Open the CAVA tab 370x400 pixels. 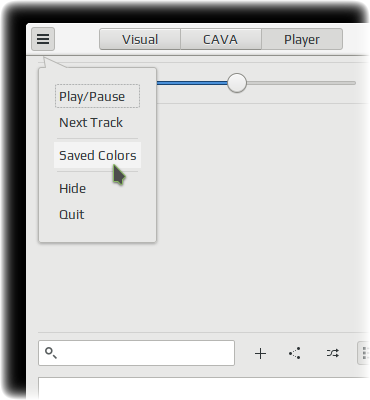point(221,39)
